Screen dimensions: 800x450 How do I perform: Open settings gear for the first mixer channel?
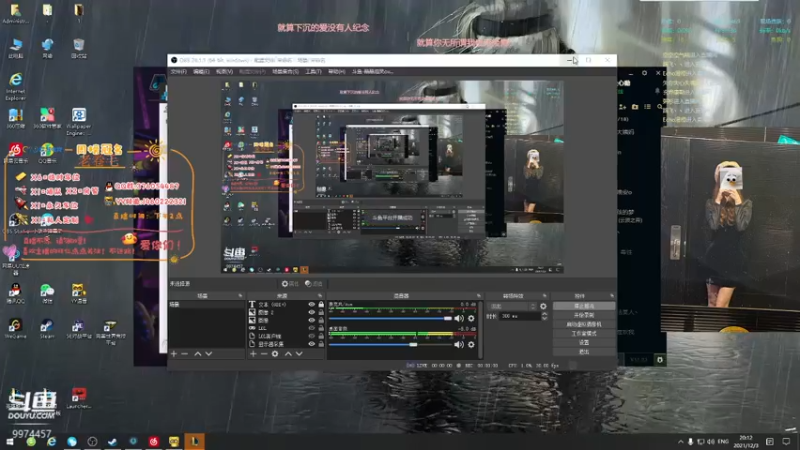click(x=471, y=318)
